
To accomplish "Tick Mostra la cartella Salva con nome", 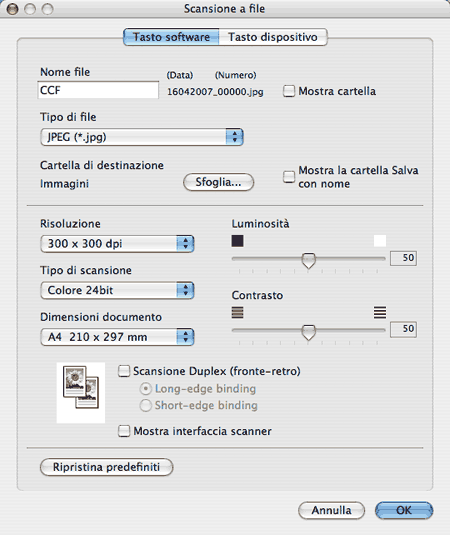I will (289, 177).
